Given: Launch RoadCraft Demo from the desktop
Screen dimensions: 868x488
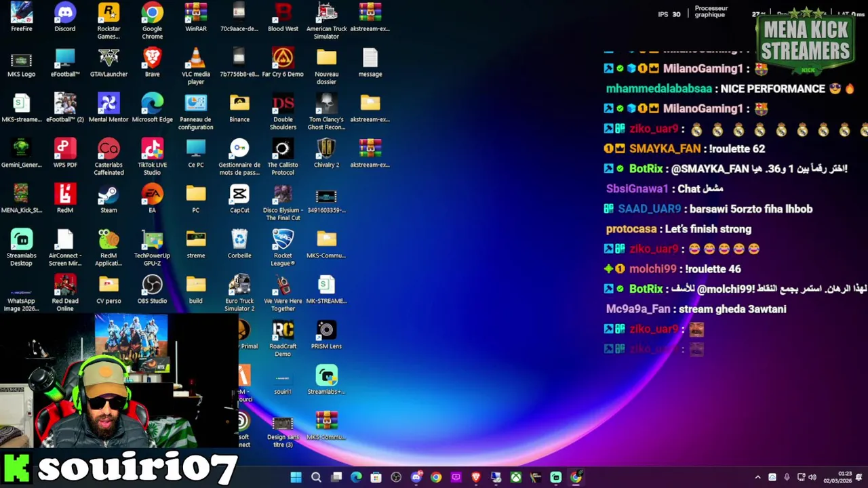Looking at the screenshot, I should [283, 338].
